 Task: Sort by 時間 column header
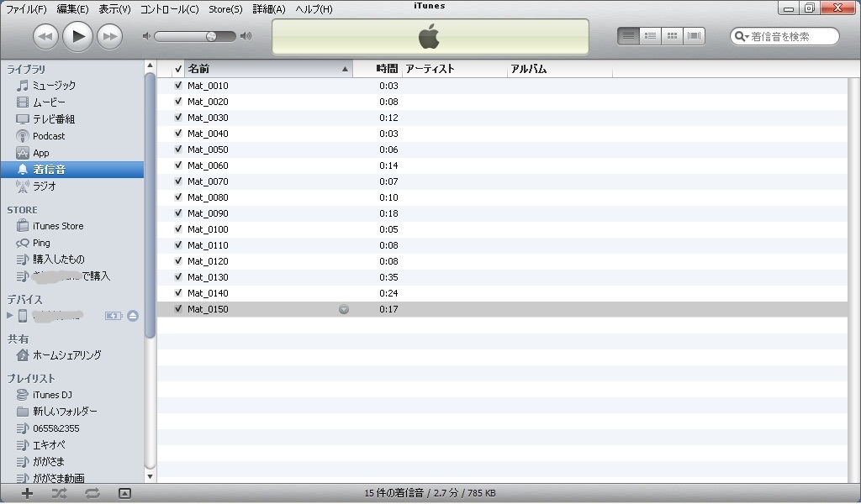point(378,69)
